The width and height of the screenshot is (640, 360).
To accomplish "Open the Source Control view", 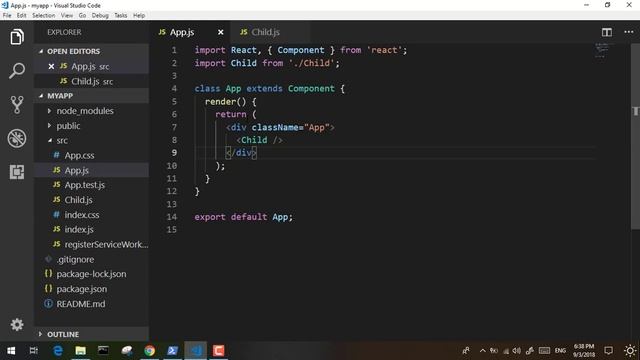I will pyautogui.click(x=17, y=104).
